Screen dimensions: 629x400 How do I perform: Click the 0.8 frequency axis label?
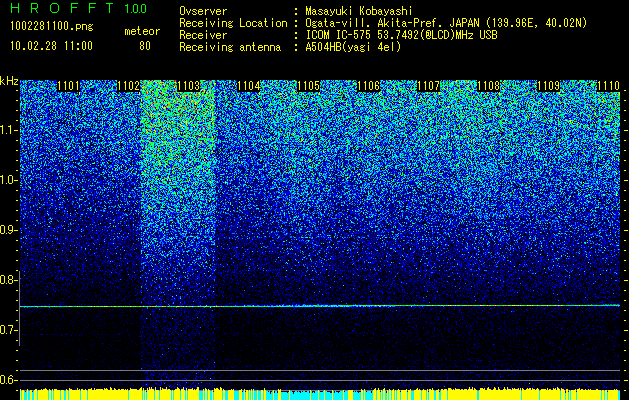click(8, 280)
